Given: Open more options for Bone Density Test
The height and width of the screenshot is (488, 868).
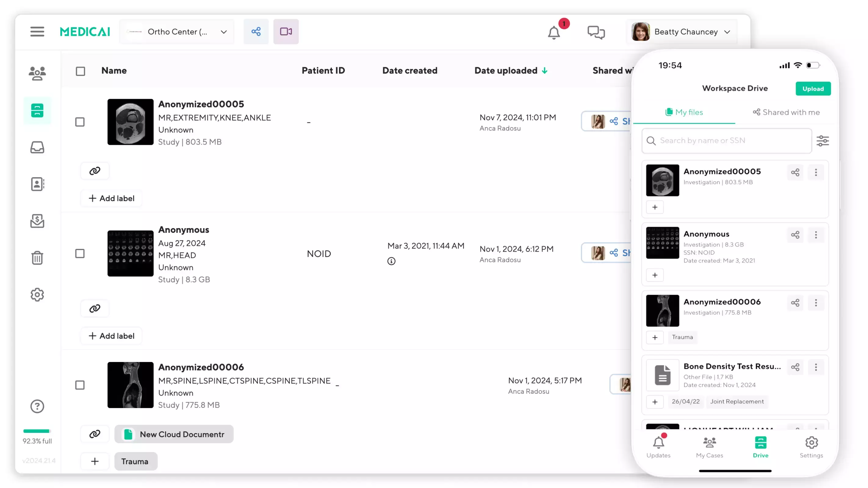Looking at the screenshot, I should [x=816, y=367].
